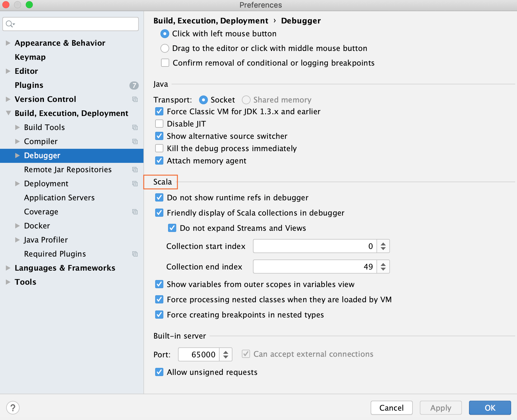
Task: Click the project-level icon next to Coverage
Action: (135, 212)
